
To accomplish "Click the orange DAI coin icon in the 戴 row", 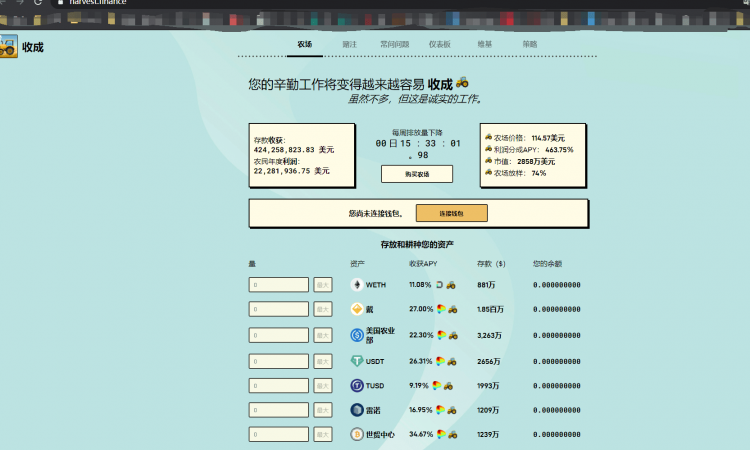I will point(357,309).
